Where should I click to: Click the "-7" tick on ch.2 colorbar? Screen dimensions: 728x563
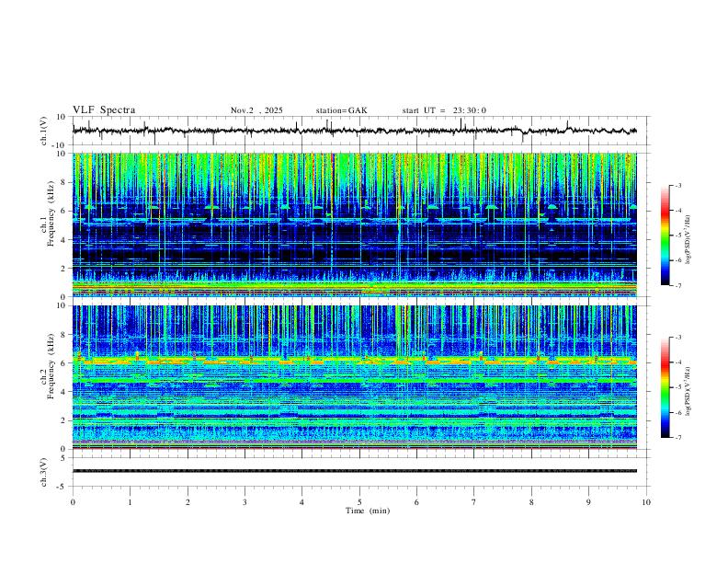click(x=678, y=438)
